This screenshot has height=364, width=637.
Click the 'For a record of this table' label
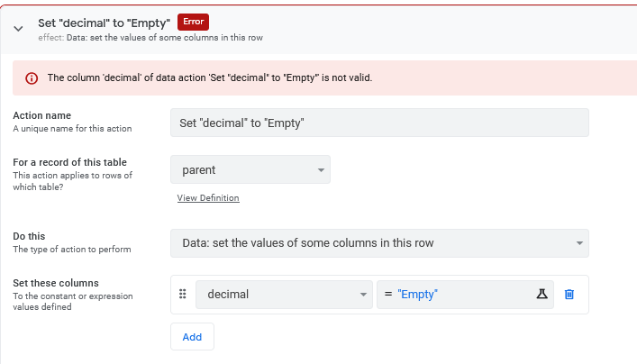pyautogui.click(x=70, y=162)
